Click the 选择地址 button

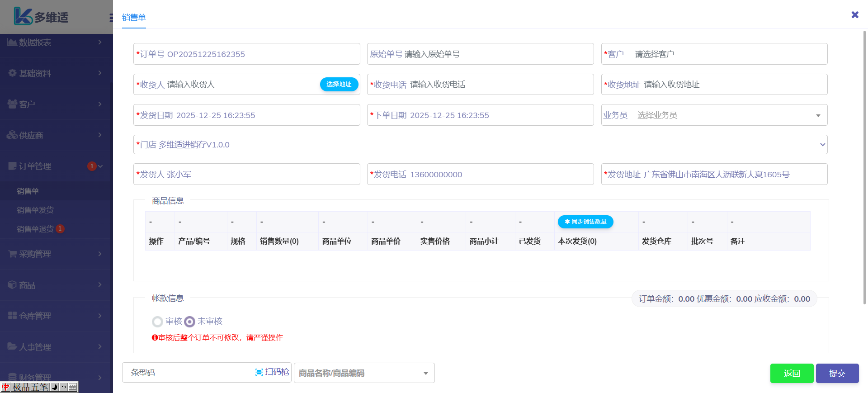pyautogui.click(x=339, y=85)
